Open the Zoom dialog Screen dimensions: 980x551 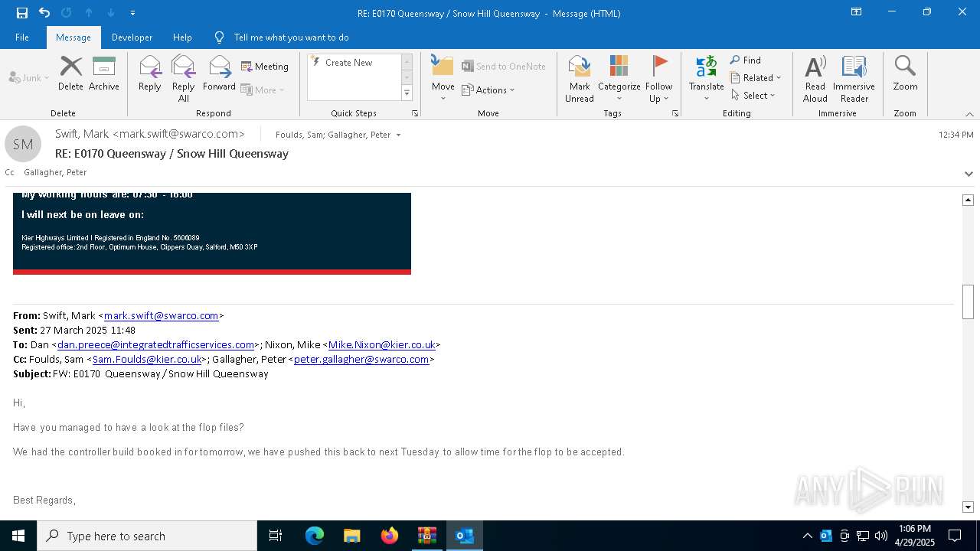pyautogui.click(x=905, y=73)
